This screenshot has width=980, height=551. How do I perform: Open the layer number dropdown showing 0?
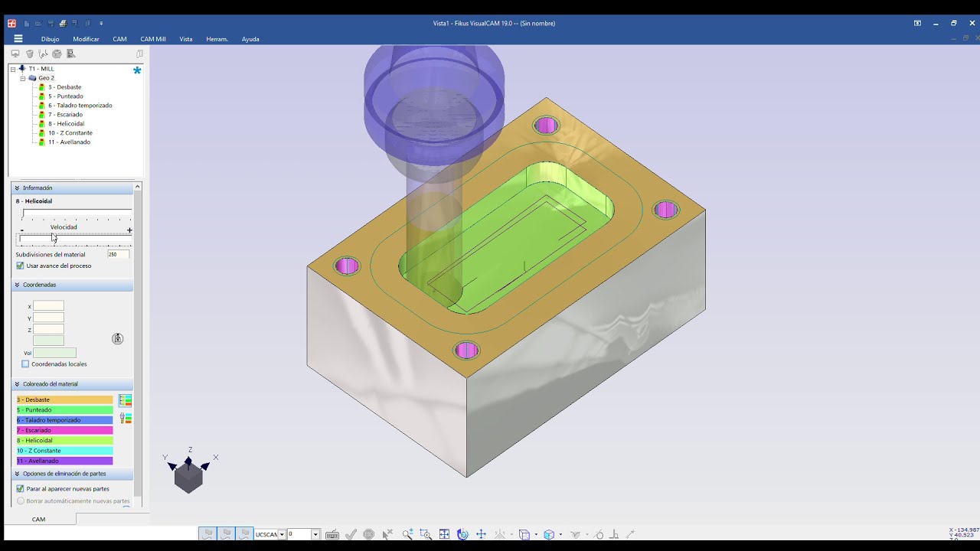(x=315, y=534)
